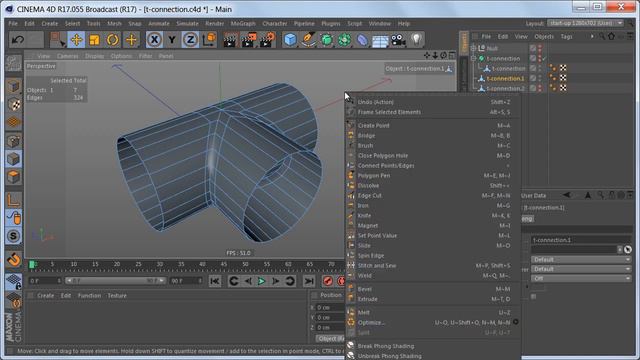Toggle the Z-axis lock
Screen dimensions: 640x360
pos(190,40)
